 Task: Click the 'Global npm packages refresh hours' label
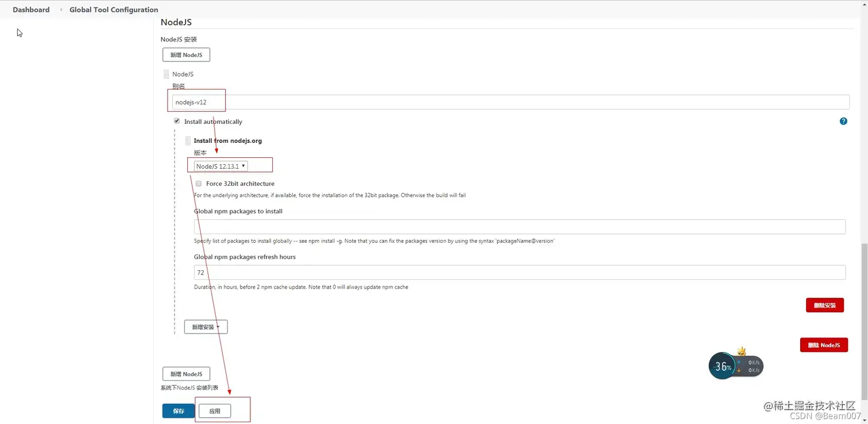[x=245, y=257]
